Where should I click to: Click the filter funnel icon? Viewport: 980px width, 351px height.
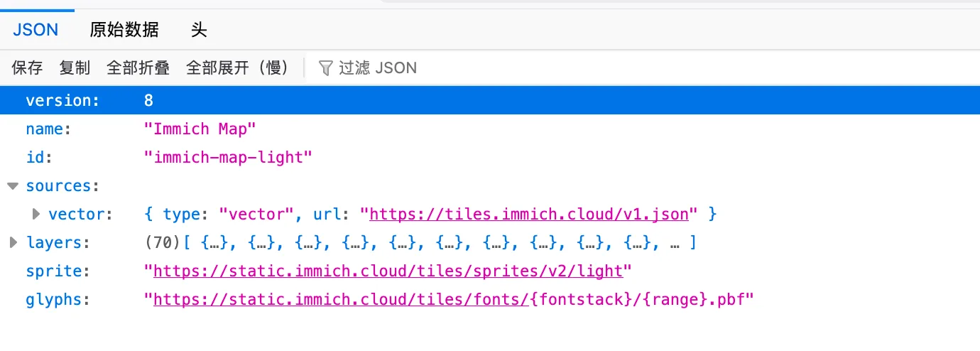pyautogui.click(x=325, y=68)
